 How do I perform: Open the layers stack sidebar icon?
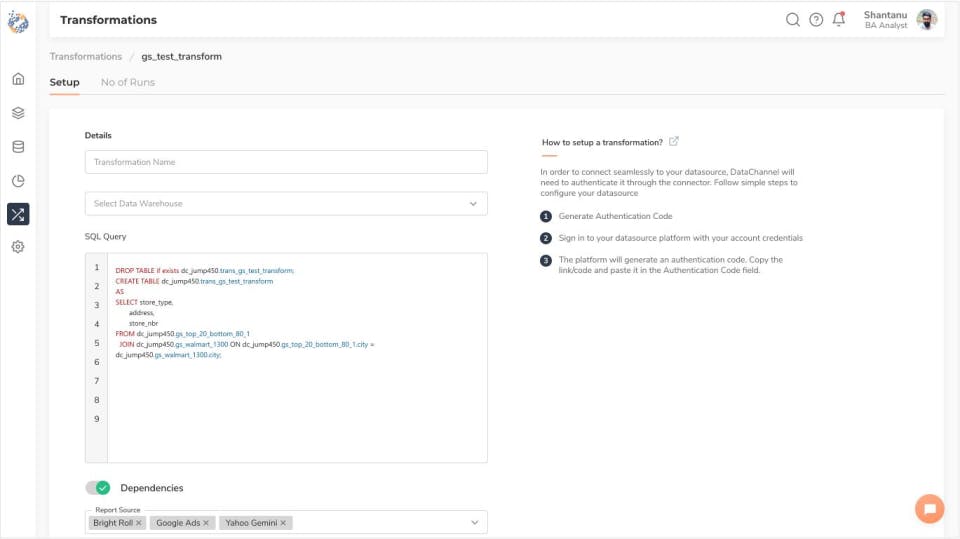click(x=18, y=113)
